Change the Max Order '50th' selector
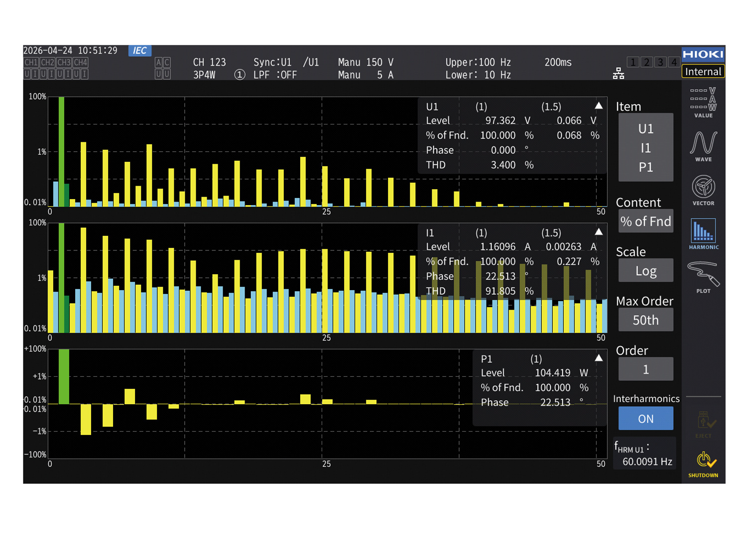Viewport: 747px width, 560px height. (646, 320)
